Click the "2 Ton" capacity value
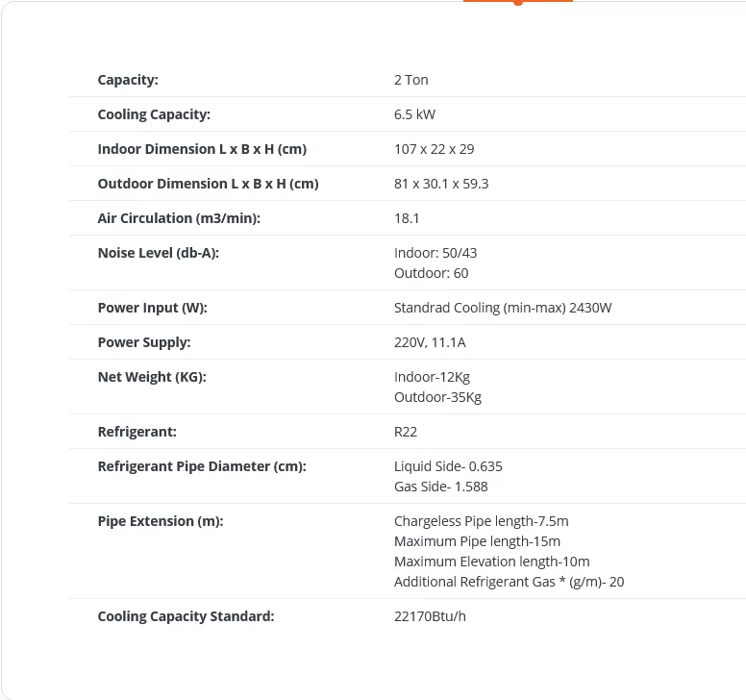The height and width of the screenshot is (700, 746). pos(410,80)
